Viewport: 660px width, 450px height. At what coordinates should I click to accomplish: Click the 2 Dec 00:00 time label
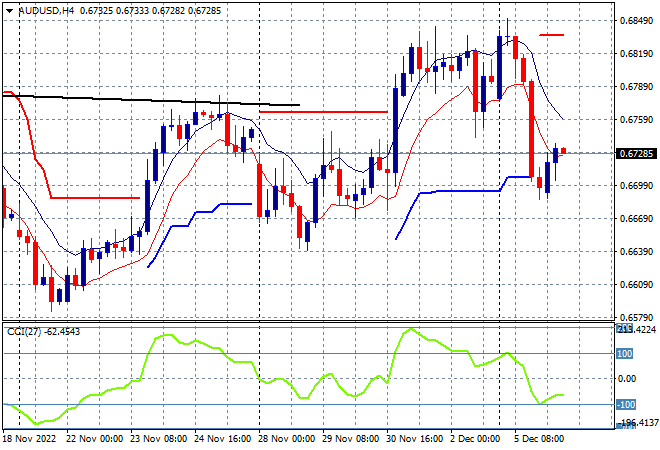(x=475, y=439)
